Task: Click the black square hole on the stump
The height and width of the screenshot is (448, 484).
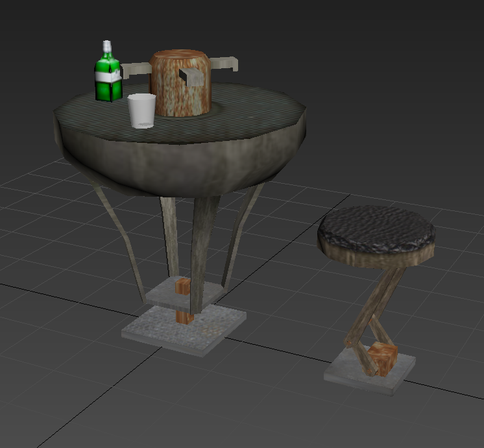Action: pyautogui.click(x=193, y=78)
